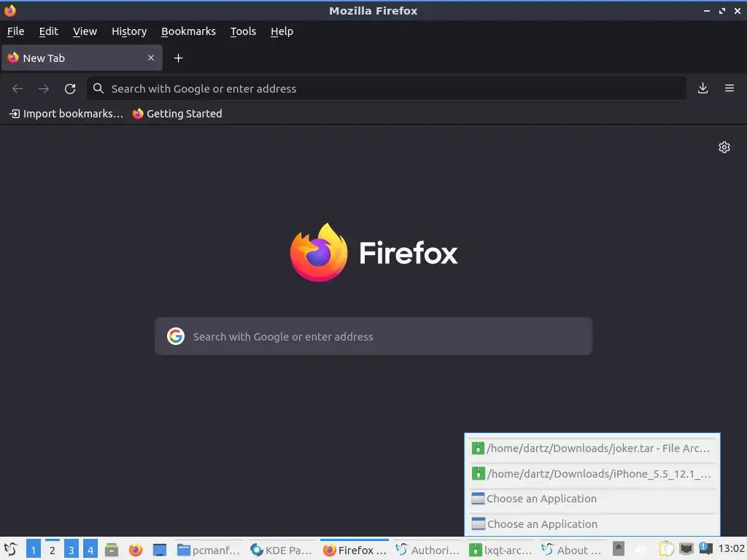
Task: Select the New Tab tab
Action: click(82, 58)
